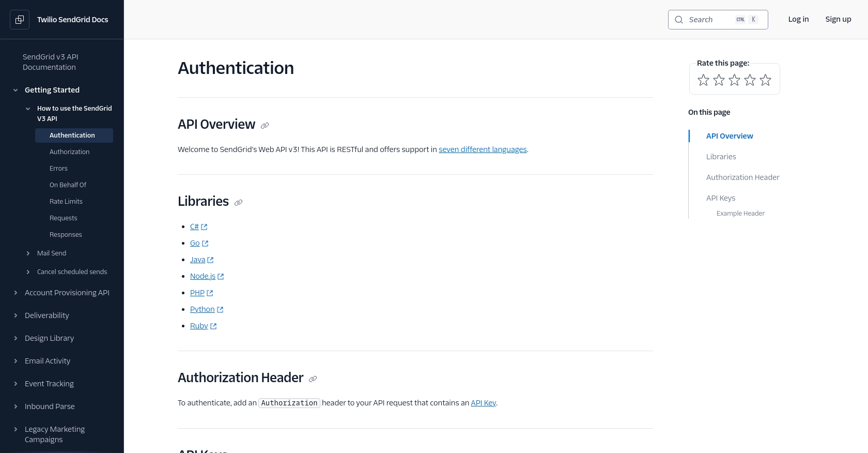This screenshot has height=453, width=868.
Task: Open the C# library link
Action: pyautogui.click(x=194, y=226)
